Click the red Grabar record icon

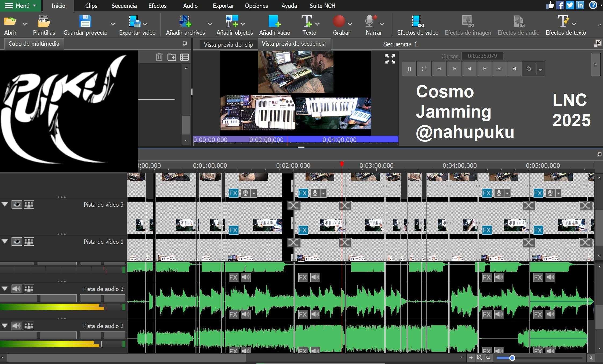pyautogui.click(x=339, y=21)
